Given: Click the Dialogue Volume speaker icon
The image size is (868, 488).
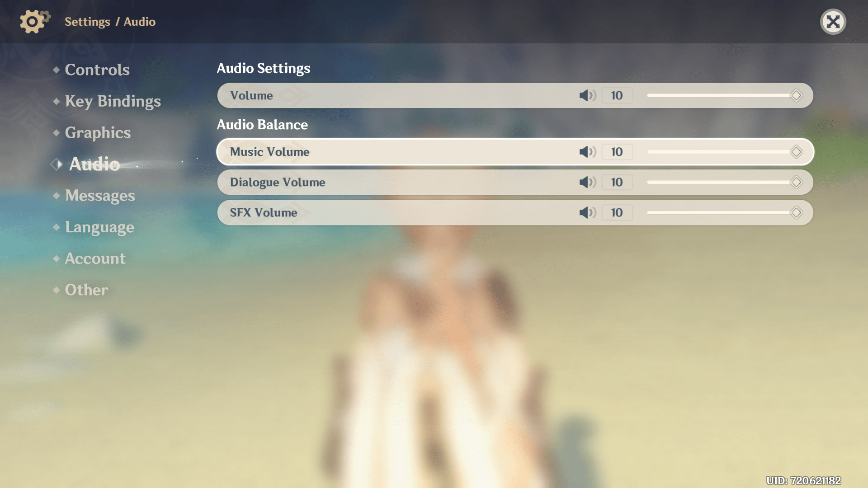Looking at the screenshot, I should click(587, 182).
